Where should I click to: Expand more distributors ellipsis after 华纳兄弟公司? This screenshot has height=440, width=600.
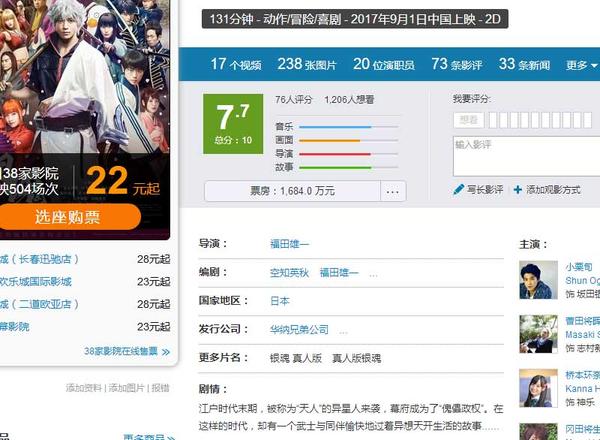(343, 331)
